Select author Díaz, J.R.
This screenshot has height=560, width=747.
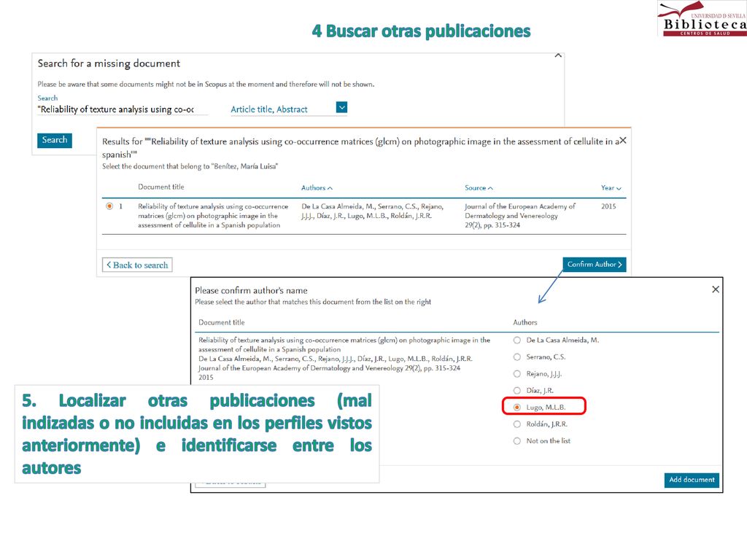point(517,391)
